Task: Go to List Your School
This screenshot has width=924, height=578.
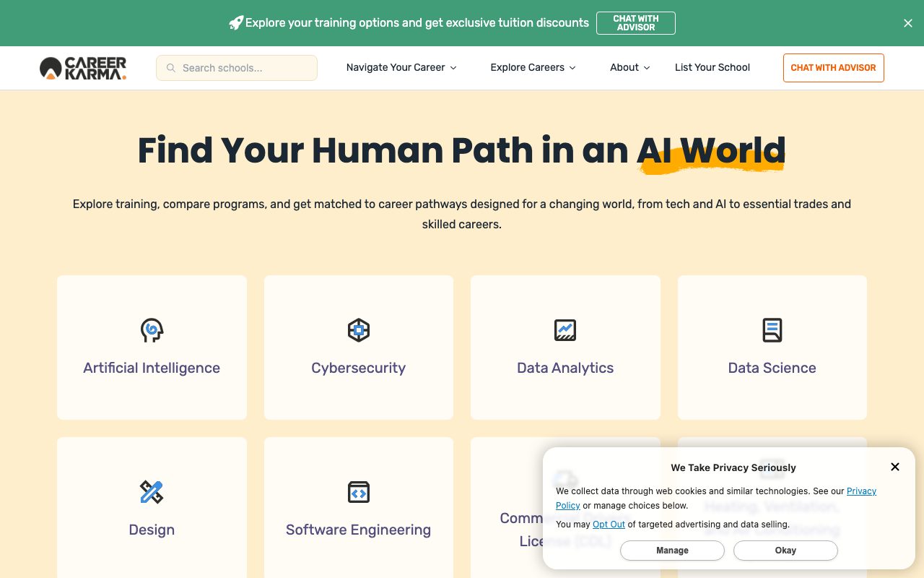Action: [712, 67]
